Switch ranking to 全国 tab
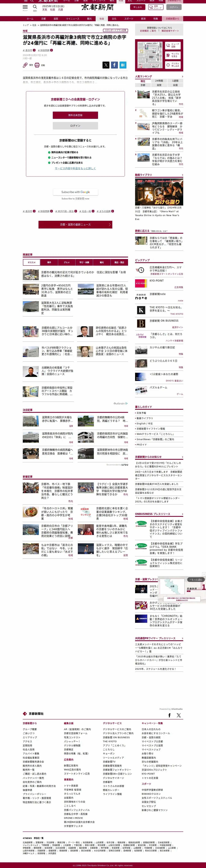 (x=175, y=85)
